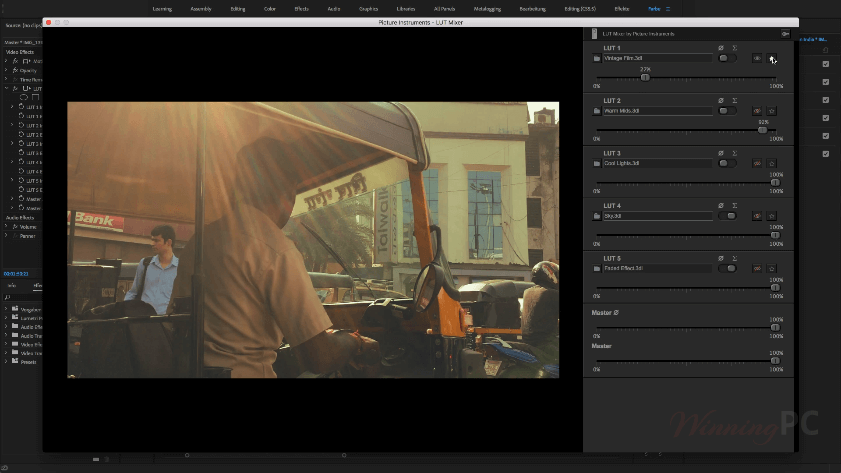Viewport: 841px width, 473px height.
Task: Click the sigma (Σ) icon for LUT 5
Action: 735,258
